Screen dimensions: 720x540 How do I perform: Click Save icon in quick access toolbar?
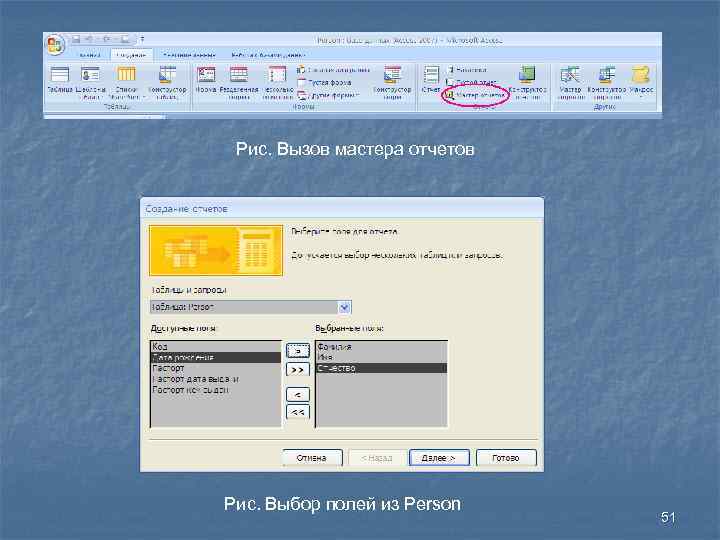pos(76,39)
